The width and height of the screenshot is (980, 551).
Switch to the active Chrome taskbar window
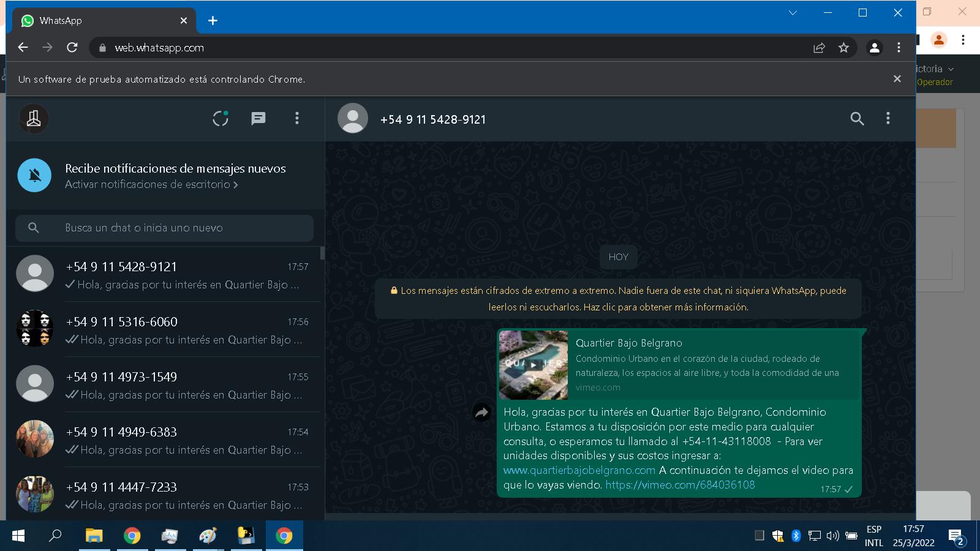pyautogui.click(x=284, y=536)
